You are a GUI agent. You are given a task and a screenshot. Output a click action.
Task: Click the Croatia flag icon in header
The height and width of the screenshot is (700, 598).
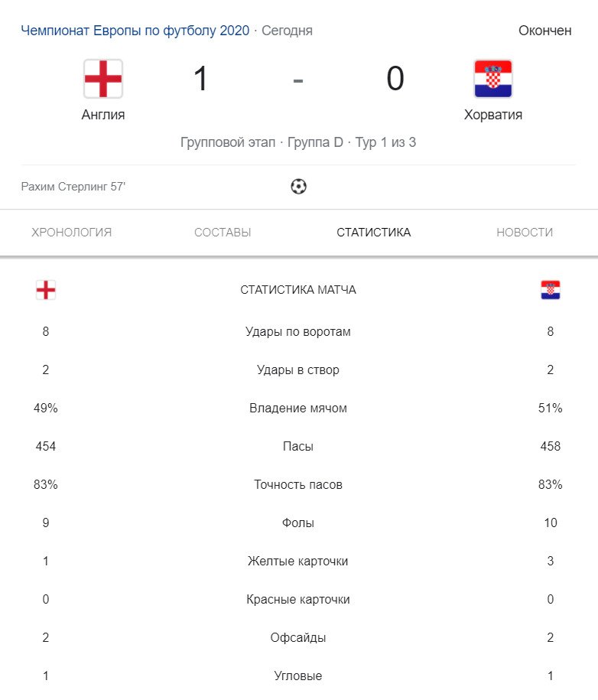click(493, 79)
